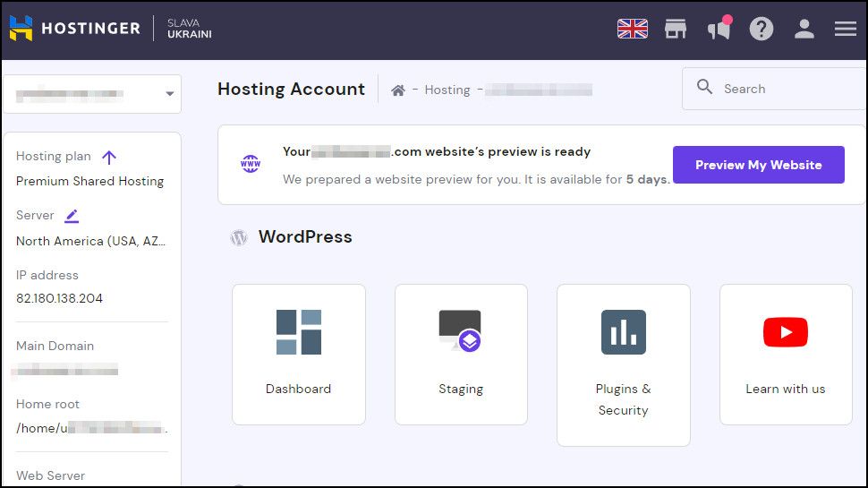Click the Hosting Account page title
This screenshot has height=488, width=868.
click(x=291, y=90)
